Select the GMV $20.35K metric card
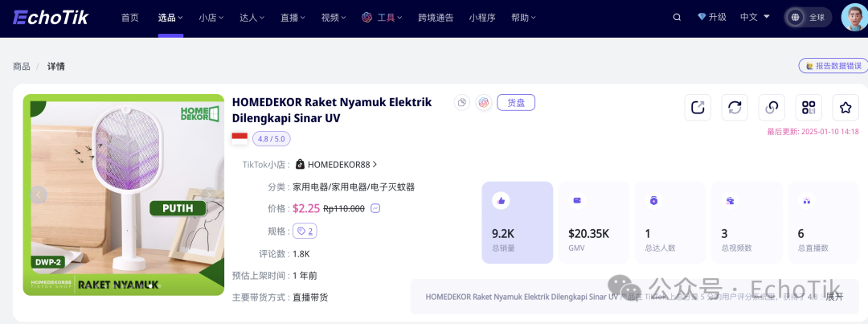This screenshot has height=324, width=868. [594, 223]
